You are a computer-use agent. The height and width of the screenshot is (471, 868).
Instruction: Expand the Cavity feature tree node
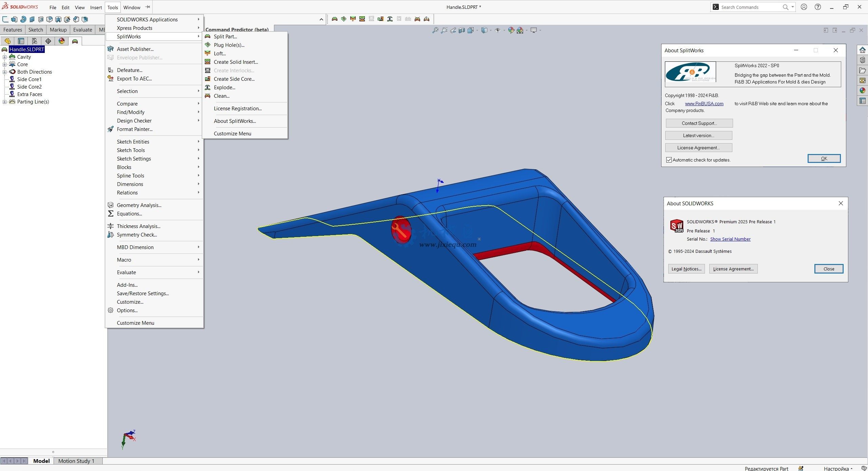tap(4, 57)
